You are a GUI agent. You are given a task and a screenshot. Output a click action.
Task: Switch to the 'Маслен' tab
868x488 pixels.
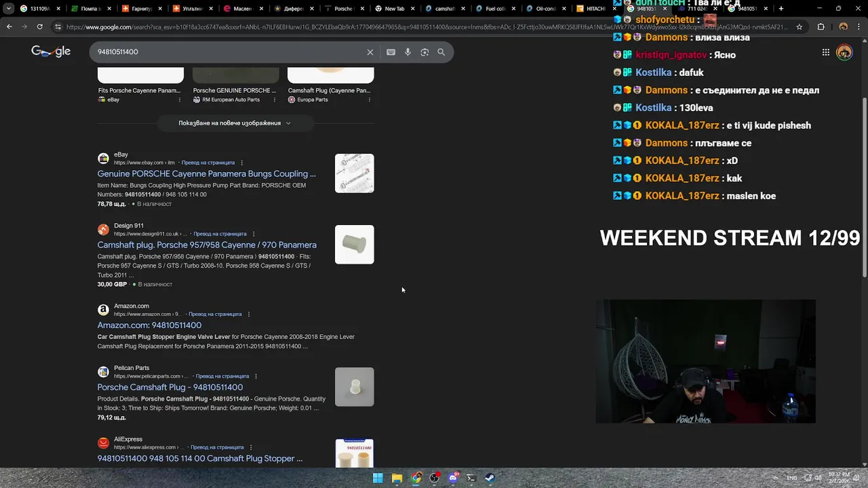pyautogui.click(x=242, y=9)
